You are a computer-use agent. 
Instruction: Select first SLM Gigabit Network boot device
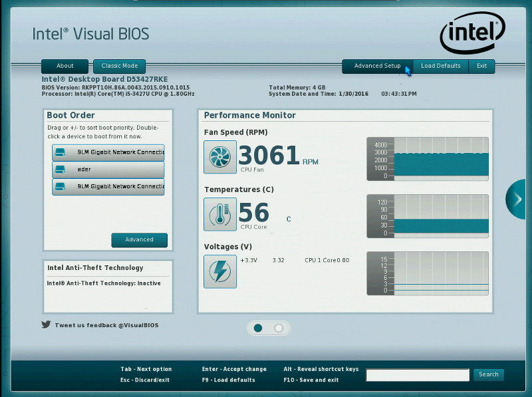[108, 152]
